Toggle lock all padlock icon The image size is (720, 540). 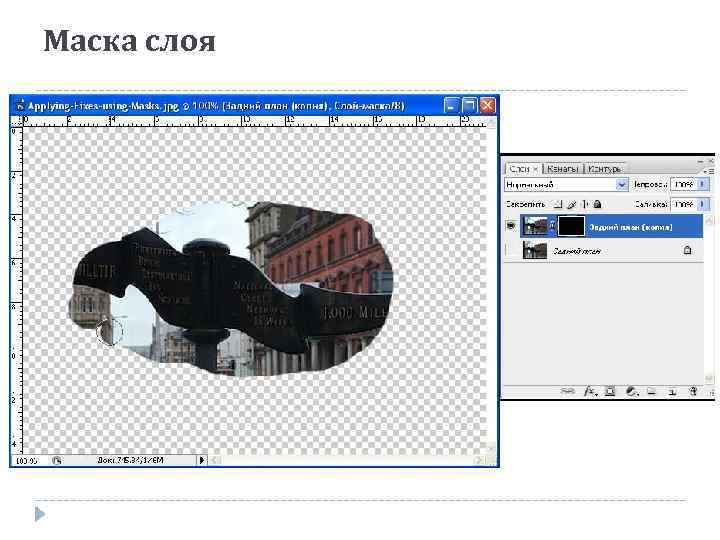[597, 204]
